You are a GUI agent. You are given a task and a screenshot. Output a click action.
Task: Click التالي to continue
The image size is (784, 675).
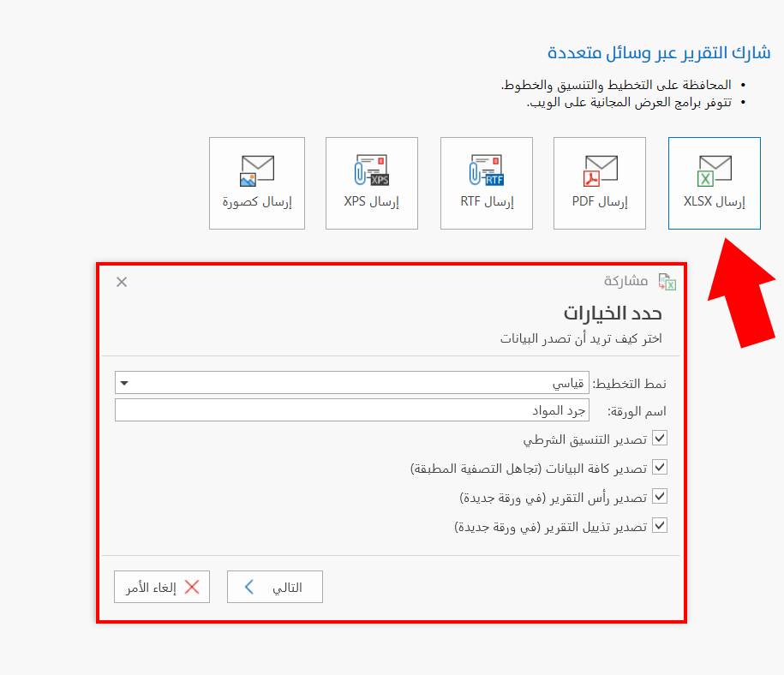pos(274,586)
